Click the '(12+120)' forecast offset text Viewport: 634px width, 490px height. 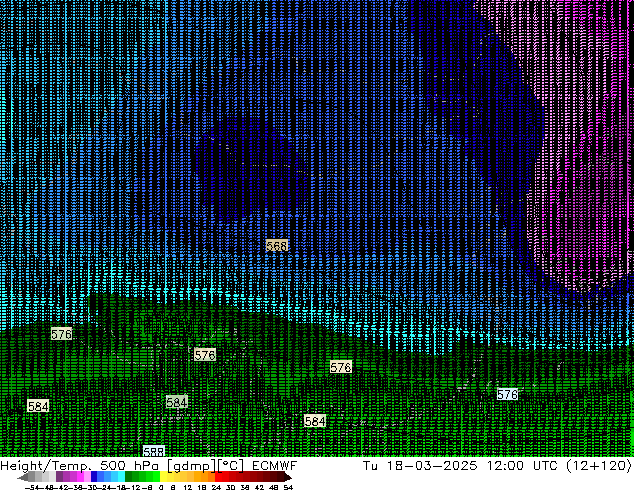[599, 466]
